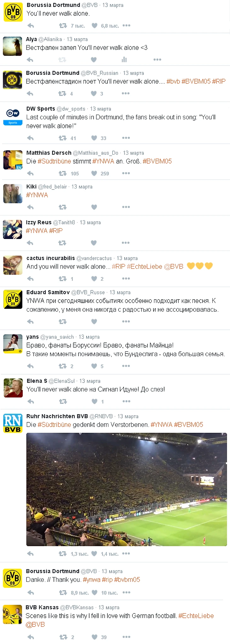Like Izzy Reus's #YNWA #RIP tweet
This screenshot has height=644, width=230.
[x=94, y=243]
